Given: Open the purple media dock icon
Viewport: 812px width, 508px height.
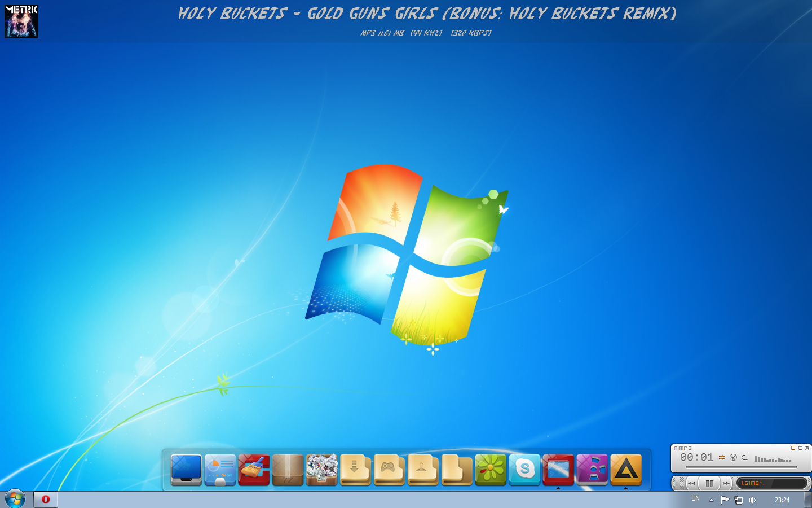Looking at the screenshot, I should [592, 470].
